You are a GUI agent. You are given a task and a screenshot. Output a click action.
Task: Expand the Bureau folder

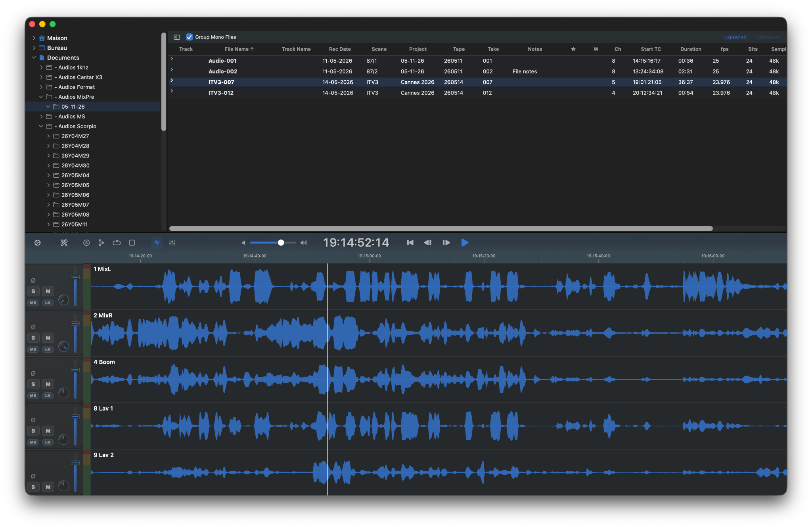point(34,48)
